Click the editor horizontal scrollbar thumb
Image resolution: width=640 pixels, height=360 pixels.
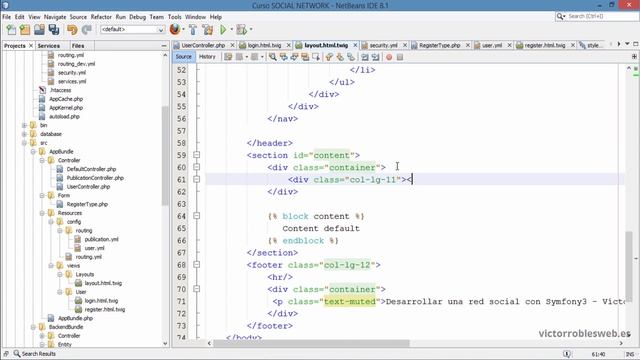[311, 343]
